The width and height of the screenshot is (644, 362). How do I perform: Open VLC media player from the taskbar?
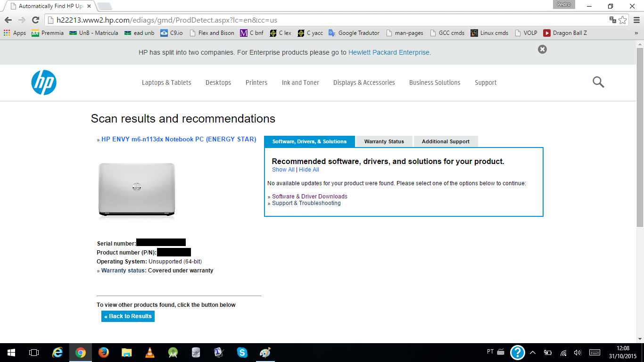(150, 353)
